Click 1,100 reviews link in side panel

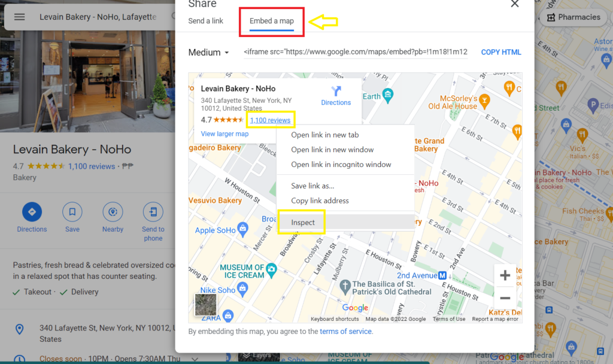[x=92, y=166]
